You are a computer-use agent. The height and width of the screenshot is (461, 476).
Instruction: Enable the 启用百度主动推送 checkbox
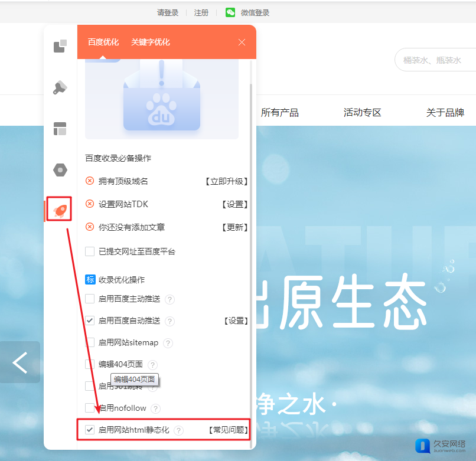[x=90, y=299]
